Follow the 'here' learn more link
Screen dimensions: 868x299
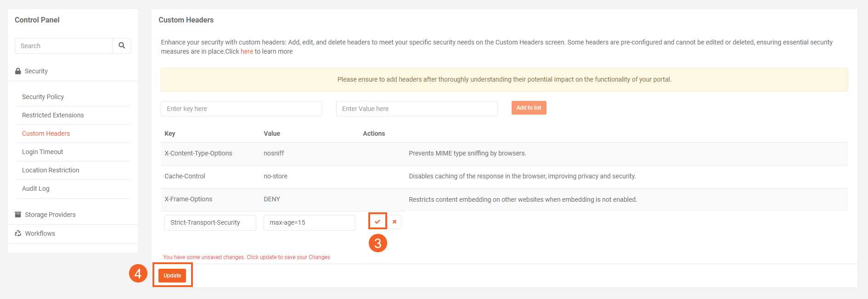tap(247, 51)
